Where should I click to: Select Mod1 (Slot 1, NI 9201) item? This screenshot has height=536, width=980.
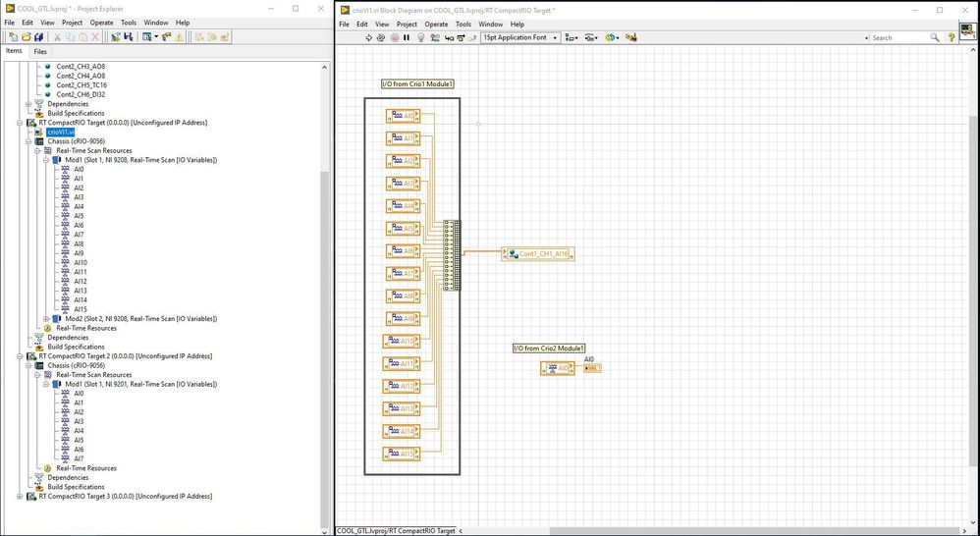click(141, 384)
